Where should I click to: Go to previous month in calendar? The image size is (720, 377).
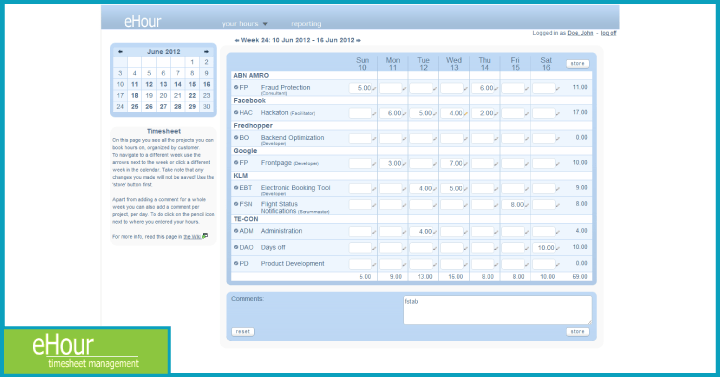pos(120,51)
